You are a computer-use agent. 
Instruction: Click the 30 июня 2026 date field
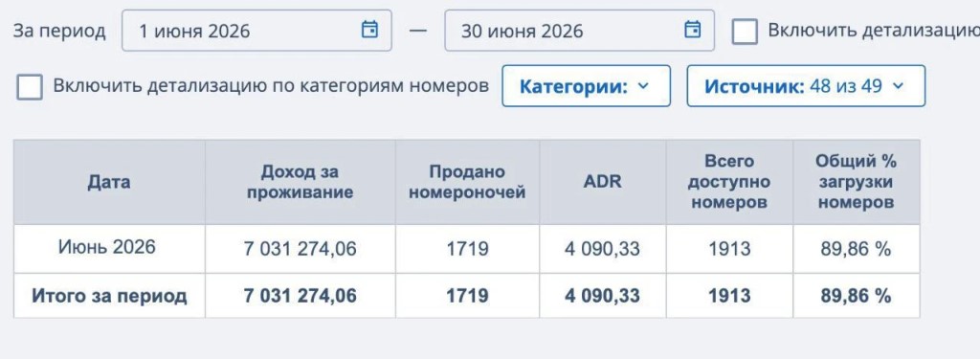[x=579, y=30]
